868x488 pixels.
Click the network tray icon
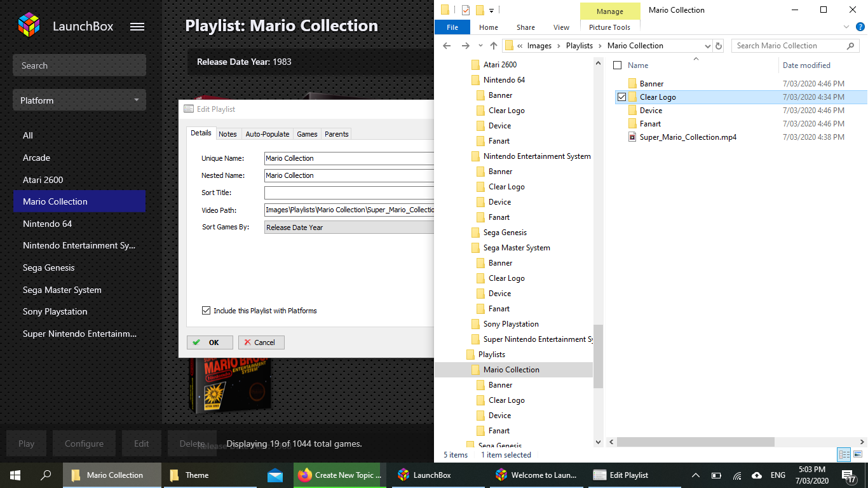[737, 475]
